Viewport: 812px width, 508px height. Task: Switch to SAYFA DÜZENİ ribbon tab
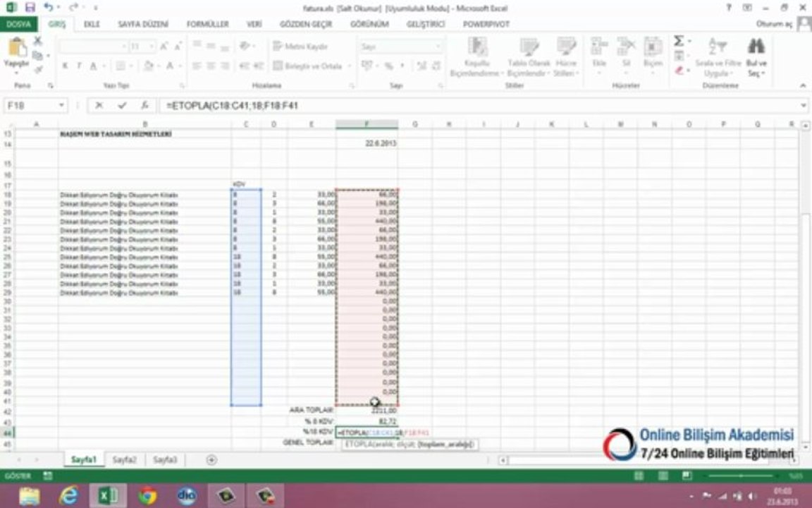[x=143, y=25]
